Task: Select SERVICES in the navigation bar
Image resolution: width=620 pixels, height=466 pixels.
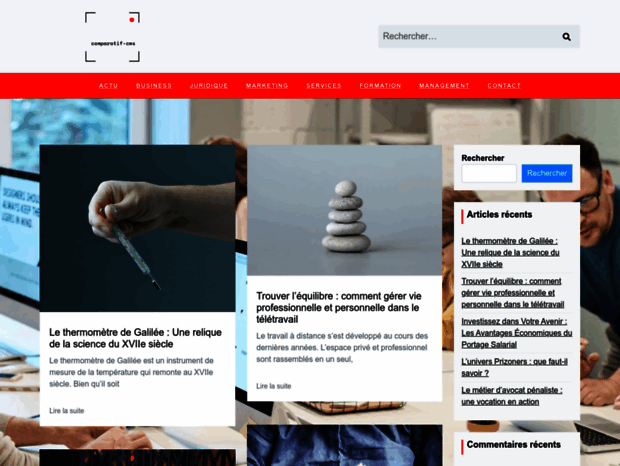Action: (324, 86)
